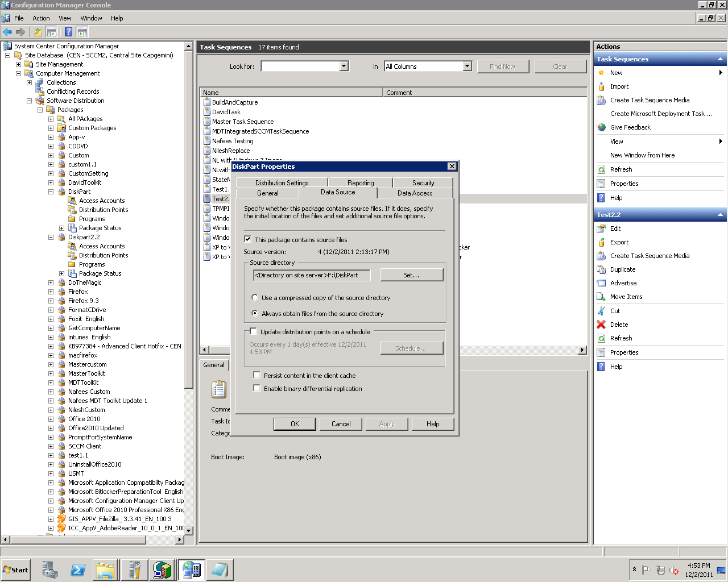Click the Give Feedback globe icon
This screenshot has width=728, height=582.
[601, 127]
